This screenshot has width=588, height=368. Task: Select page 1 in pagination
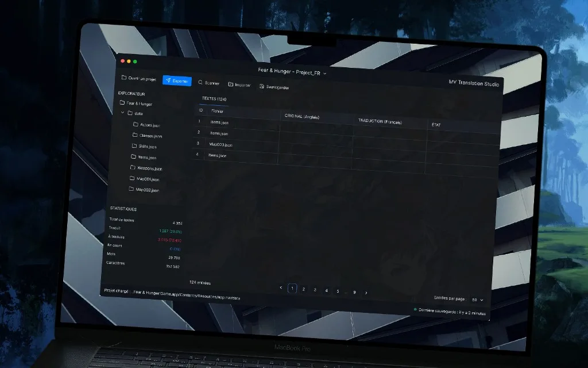292,289
